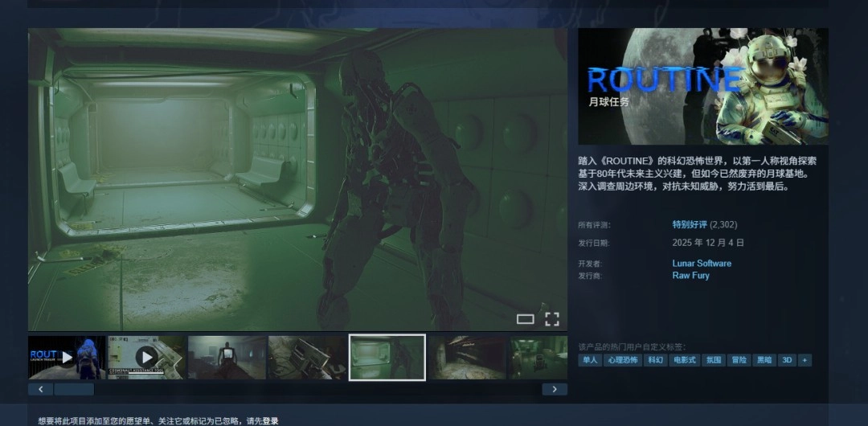Enter fullscreen view of the screenshot
The width and height of the screenshot is (868, 426).
[x=551, y=318]
